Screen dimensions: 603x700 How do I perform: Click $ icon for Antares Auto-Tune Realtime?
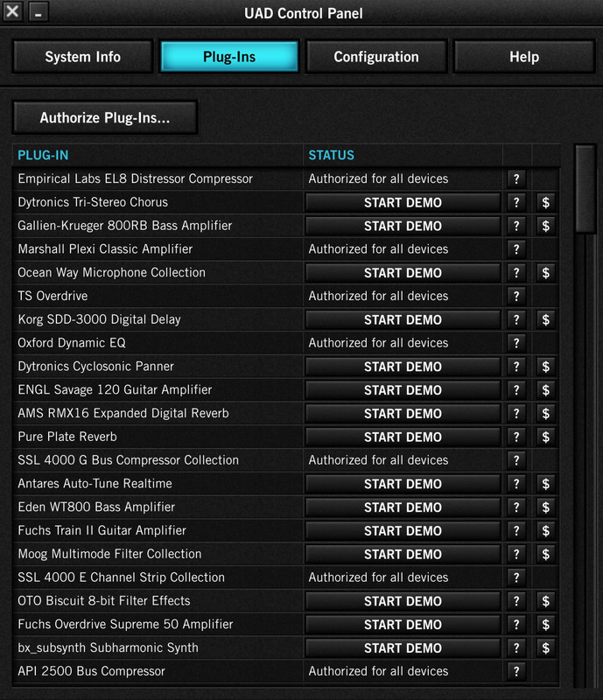[x=546, y=484]
